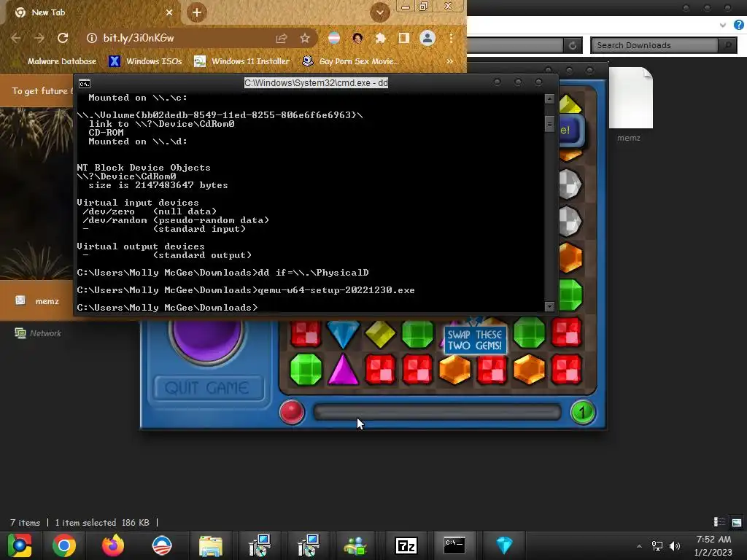Launch the installer icon next to Windows Messenger
The height and width of the screenshot is (560, 747).
tap(309, 545)
